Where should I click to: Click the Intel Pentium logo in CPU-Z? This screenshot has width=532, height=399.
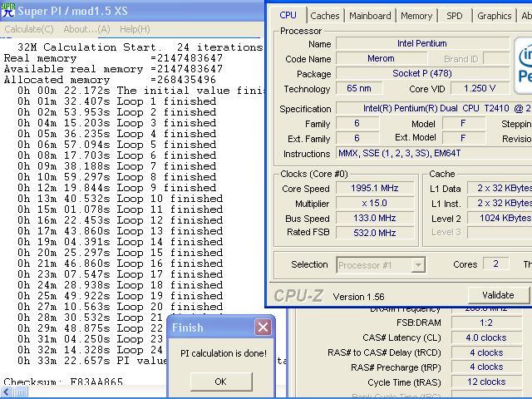coord(523,66)
